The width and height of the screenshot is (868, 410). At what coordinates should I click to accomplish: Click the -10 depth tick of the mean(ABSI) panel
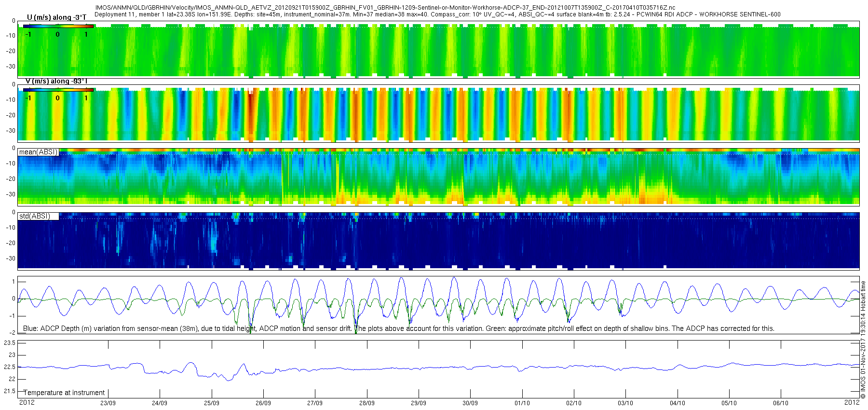(x=10, y=164)
